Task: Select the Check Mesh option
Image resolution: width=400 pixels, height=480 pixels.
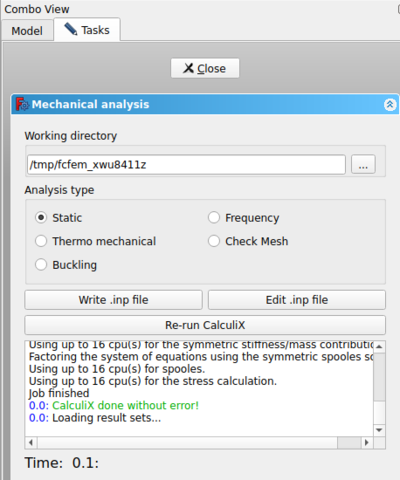Action: click(x=248, y=241)
